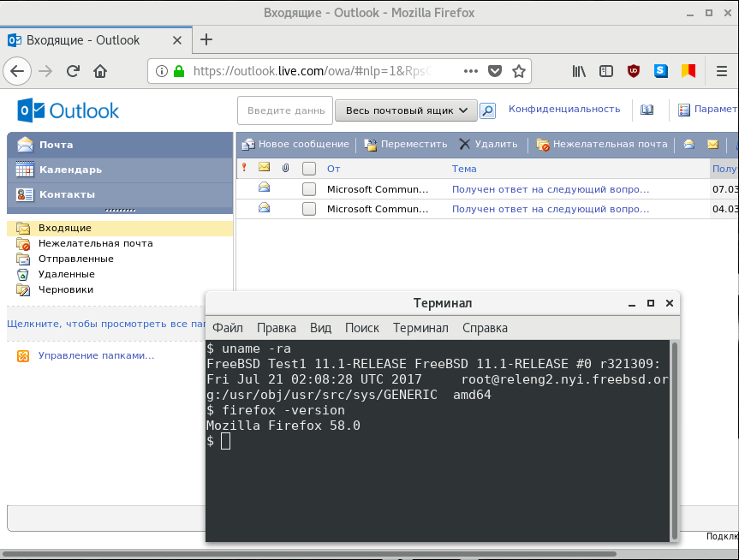Viewport: 739px width, 560px height.
Task: Open the Firefox hamburger menu
Action: coord(722,71)
